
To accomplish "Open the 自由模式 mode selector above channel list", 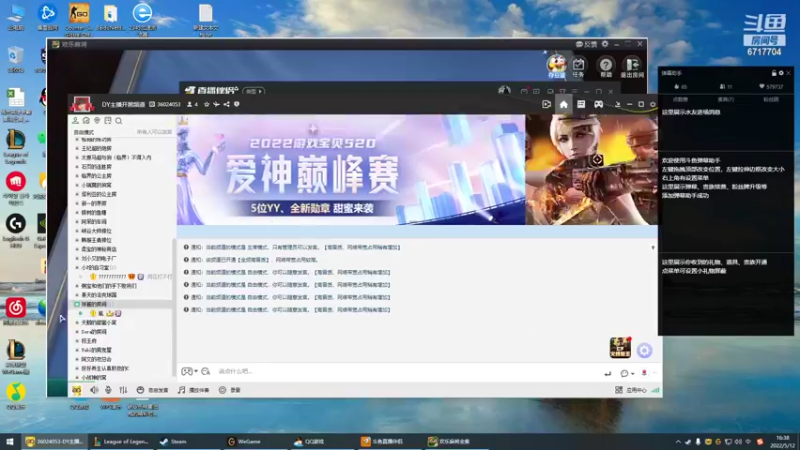I will coord(84,132).
